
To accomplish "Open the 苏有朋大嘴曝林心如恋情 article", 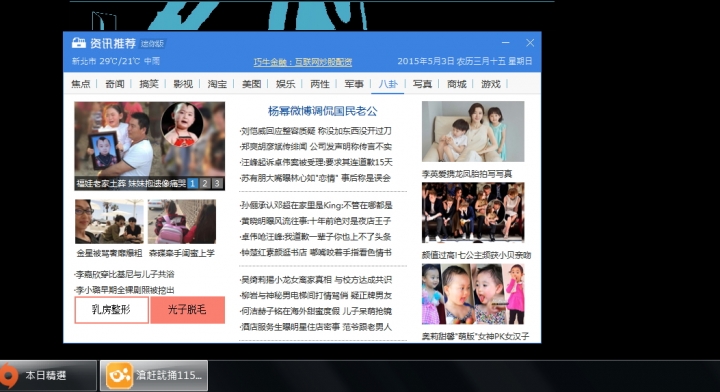I will 315,178.
